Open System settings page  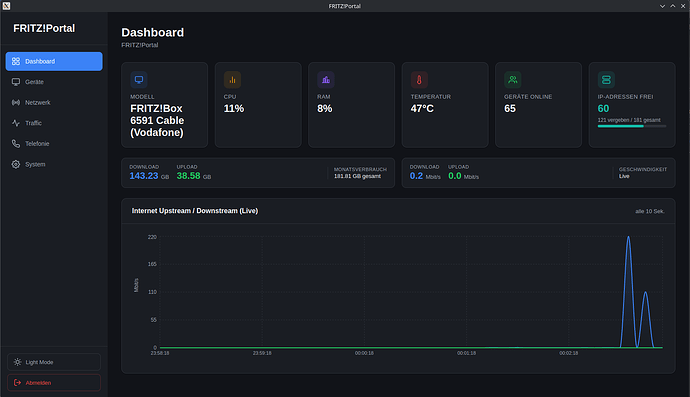coord(54,164)
